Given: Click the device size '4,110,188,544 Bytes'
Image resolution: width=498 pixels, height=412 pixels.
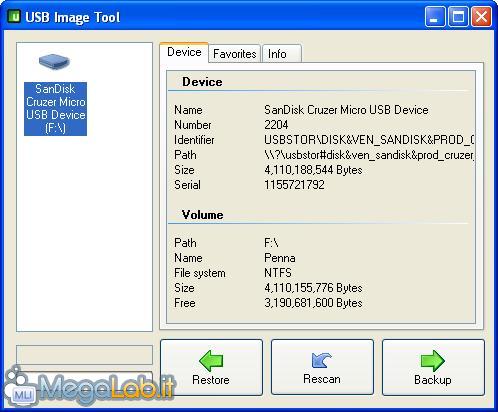Looking at the screenshot, I should tap(313, 170).
